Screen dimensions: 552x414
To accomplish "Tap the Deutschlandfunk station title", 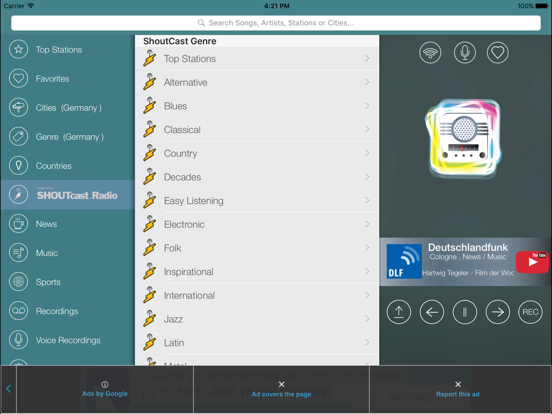I will pos(468,247).
